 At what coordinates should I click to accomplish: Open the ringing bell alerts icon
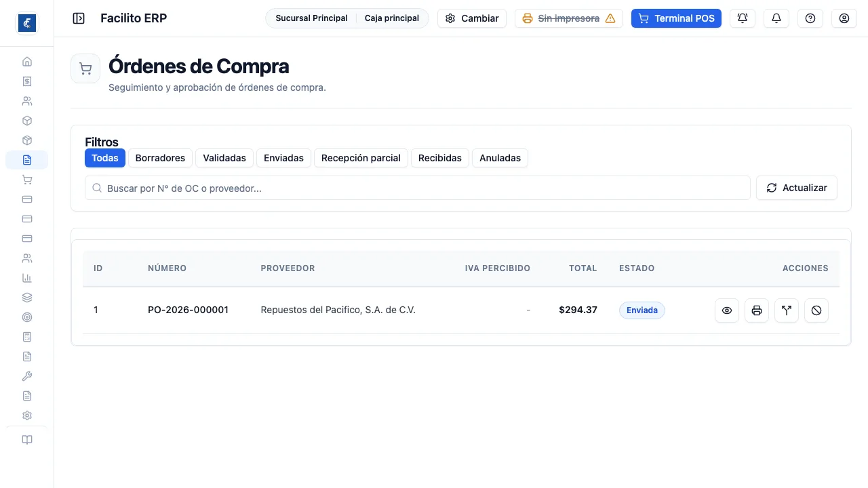click(x=743, y=18)
